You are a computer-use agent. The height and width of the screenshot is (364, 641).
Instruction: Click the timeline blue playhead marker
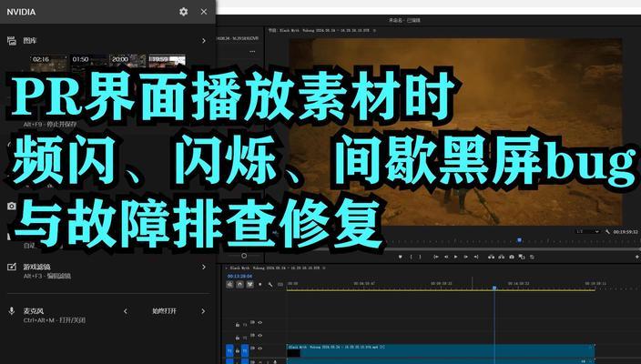click(494, 288)
